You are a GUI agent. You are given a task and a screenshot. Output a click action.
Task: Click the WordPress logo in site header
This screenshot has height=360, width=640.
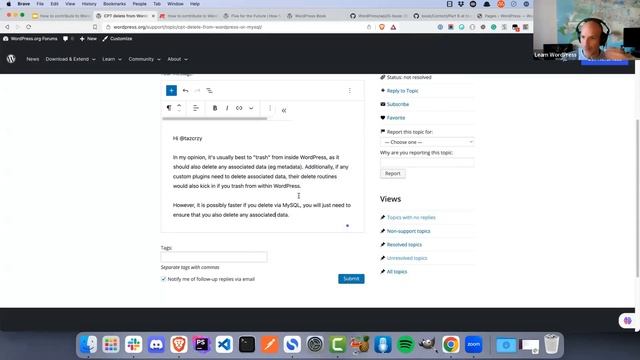click(x=11, y=59)
